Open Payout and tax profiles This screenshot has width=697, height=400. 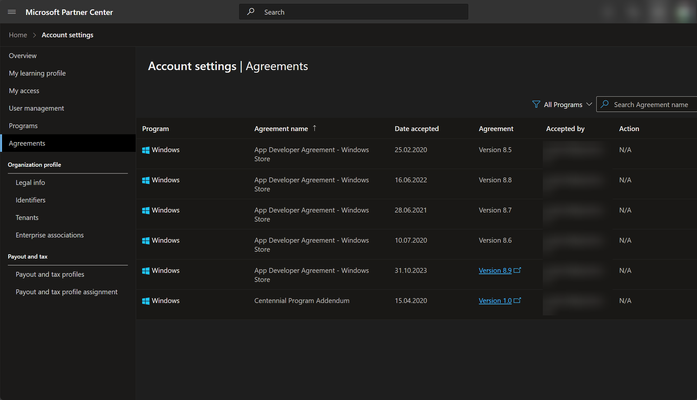tap(50, 274)
